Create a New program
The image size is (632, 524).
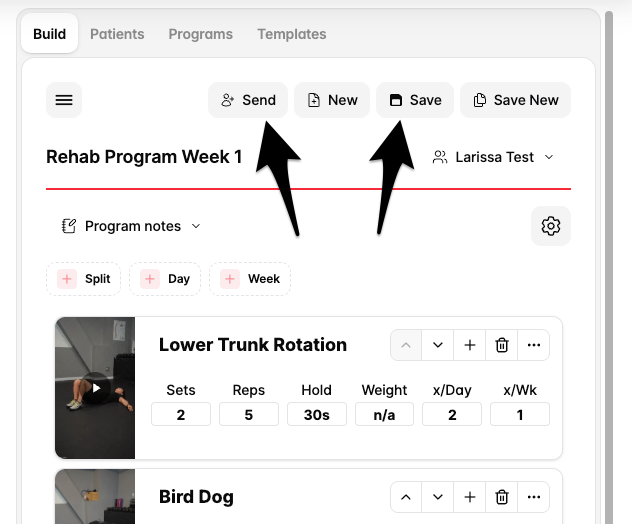coord(332,100)
